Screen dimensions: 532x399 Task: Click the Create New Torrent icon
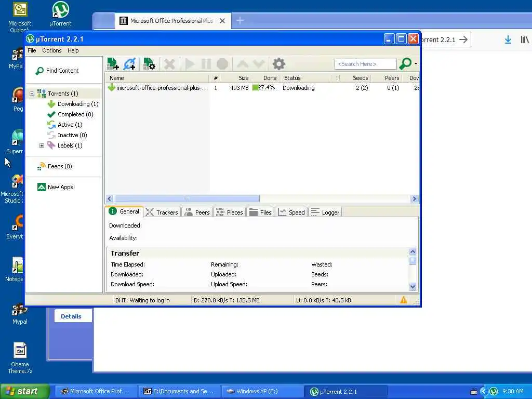[x=149, y=64]
